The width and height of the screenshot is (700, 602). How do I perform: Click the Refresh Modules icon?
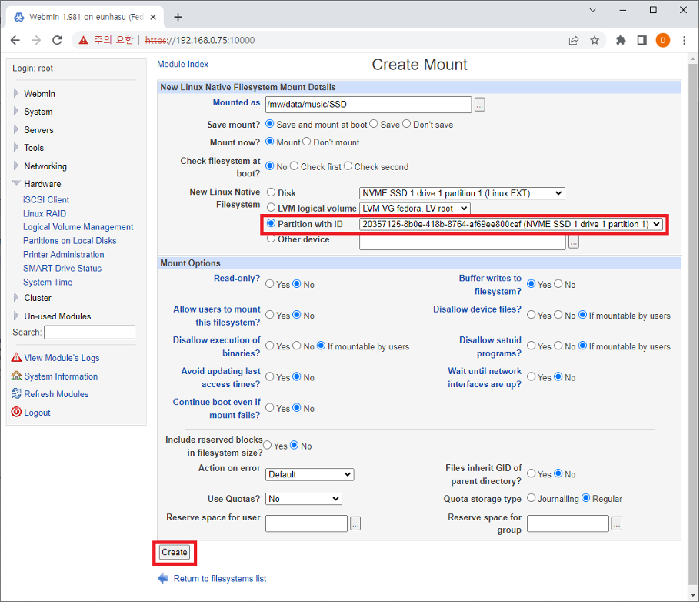tap(17, 394)
